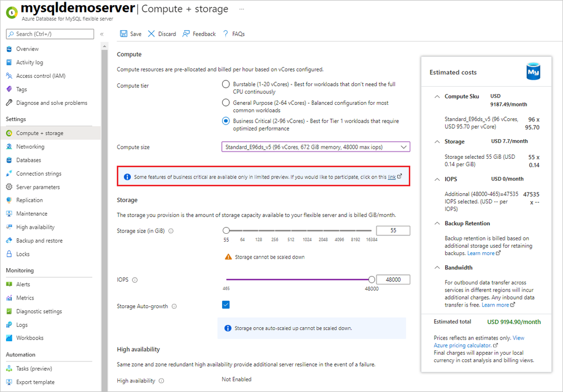This screenshot has height=392, width=563.
Task: Select the Burstable compute tier
Action: 226,84
